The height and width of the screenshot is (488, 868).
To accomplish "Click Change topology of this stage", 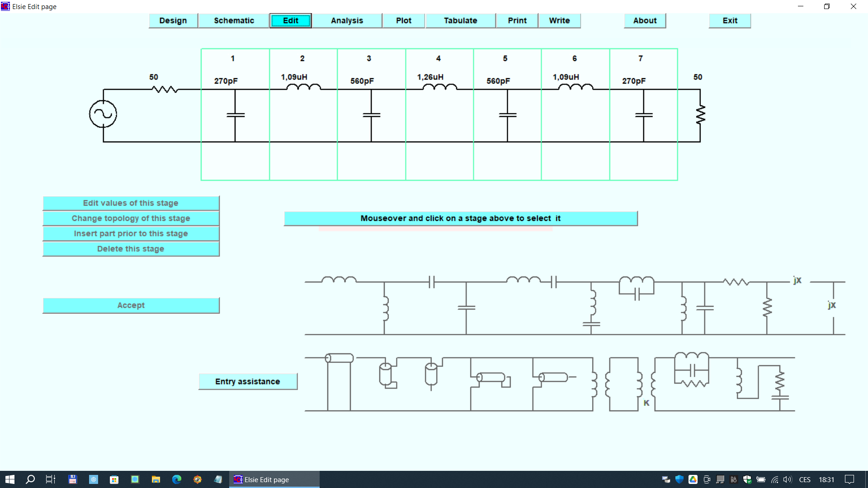I will coord(131,218).
